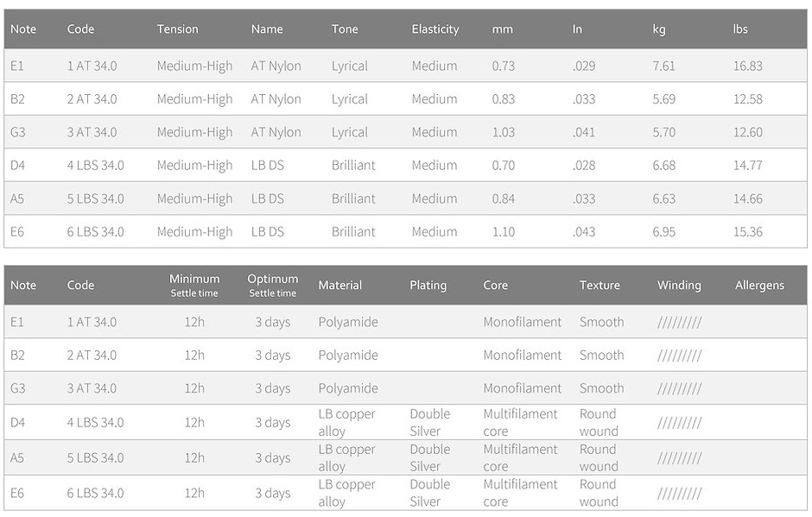Click the 16.83 lbs value
The image size is (812, 517).
[x=747, y=66]
